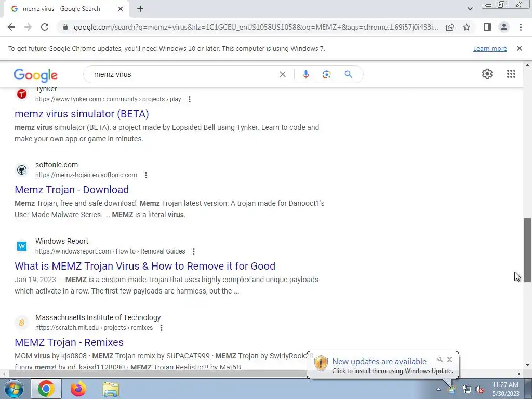Launch Firefox from the taskbar
Screen dimensions: 532x399
pyautogui.click(x=78, y=389)
